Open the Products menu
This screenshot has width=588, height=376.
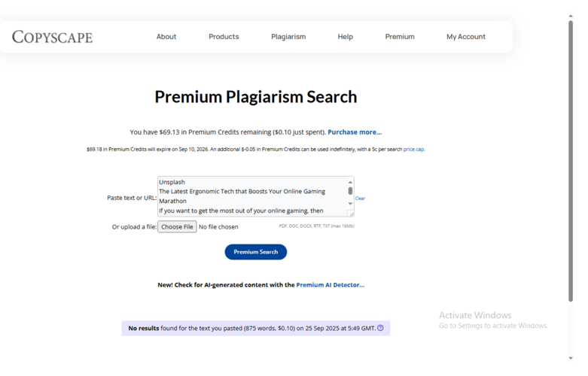pyautogui.click(x=224, y=37)
